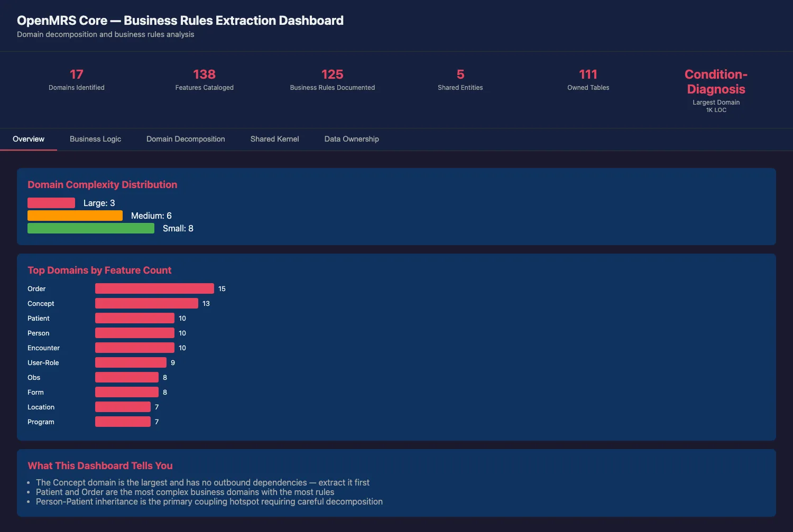Click the Order feature count bar
This screenshot has height=532, width=793.
[154, 288]
